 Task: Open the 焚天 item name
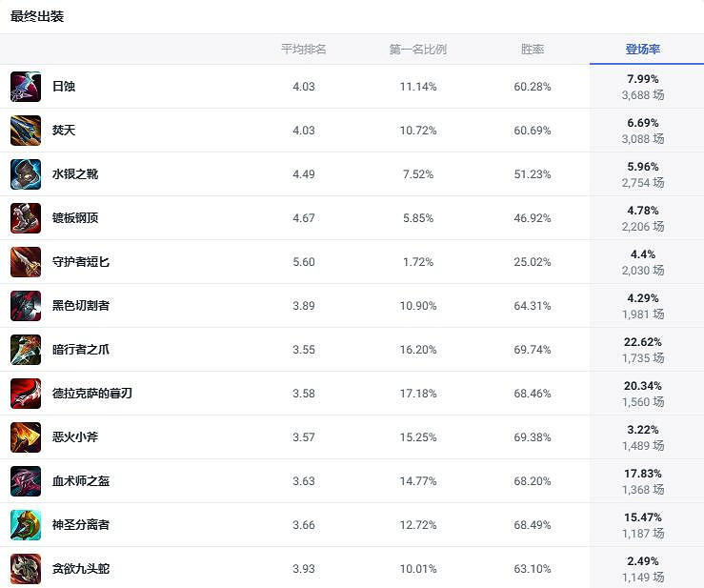[64, 131]
